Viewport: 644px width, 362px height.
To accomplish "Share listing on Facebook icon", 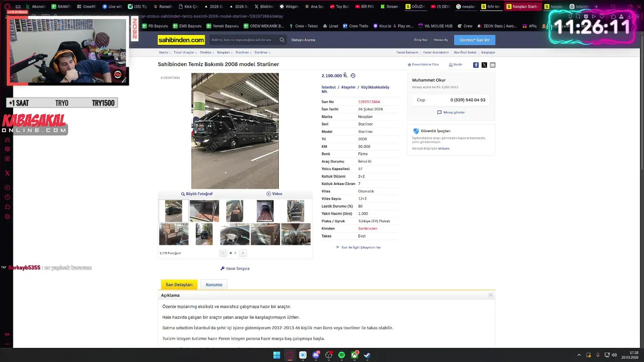I will [476, 65].
